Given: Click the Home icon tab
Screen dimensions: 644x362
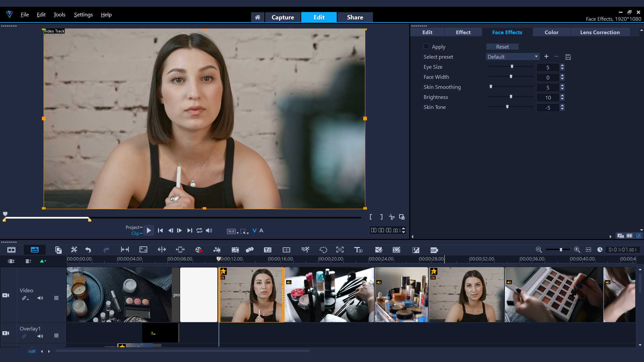Looking at the screenshot, I should pos(257,17).
